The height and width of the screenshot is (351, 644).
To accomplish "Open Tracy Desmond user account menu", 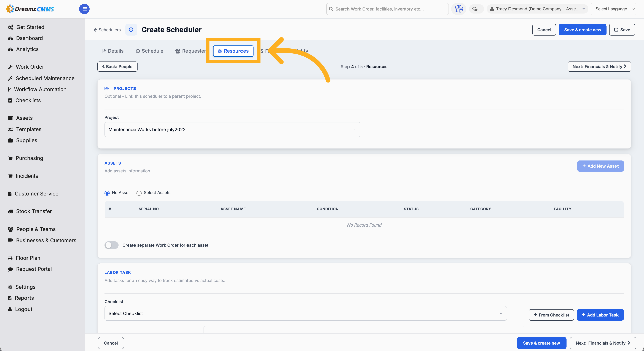I will [537, 9].
